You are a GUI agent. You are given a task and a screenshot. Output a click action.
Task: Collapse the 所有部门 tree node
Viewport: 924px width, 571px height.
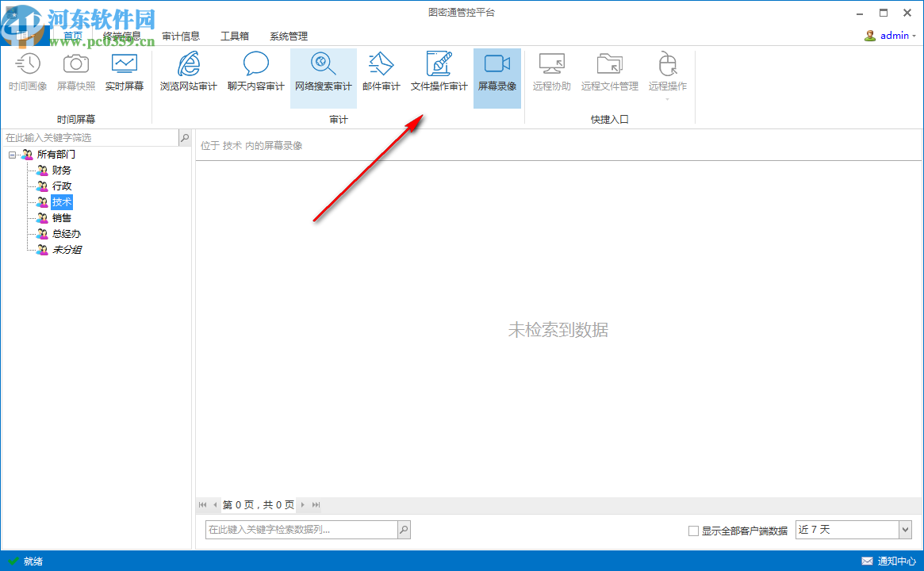11,154
